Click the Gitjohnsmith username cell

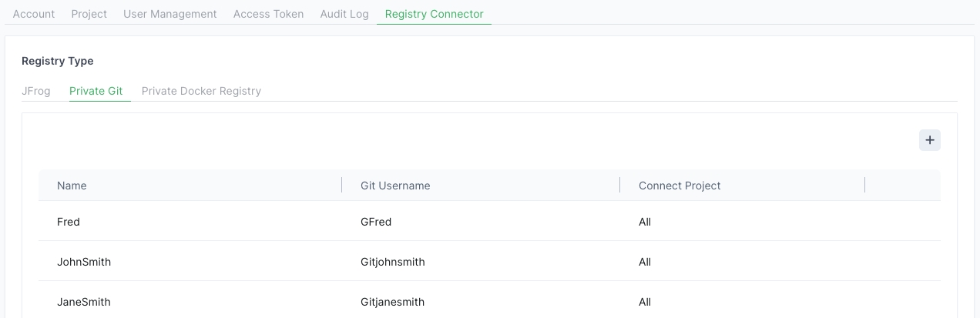click(x=393, y=262)
